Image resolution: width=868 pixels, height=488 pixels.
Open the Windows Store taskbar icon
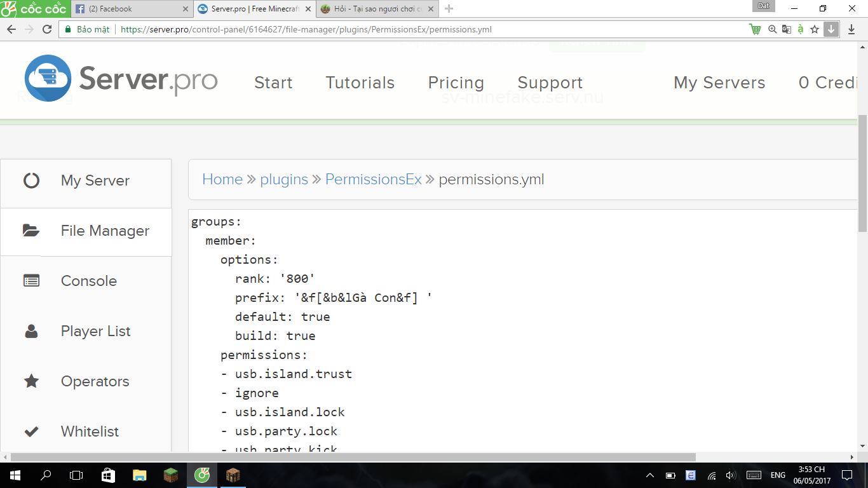click(108, 475)
